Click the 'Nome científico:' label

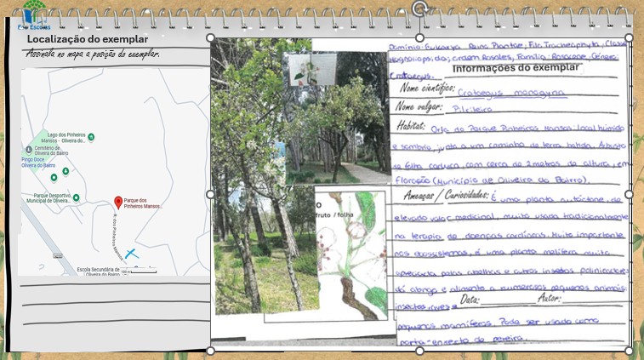point(427,88)
